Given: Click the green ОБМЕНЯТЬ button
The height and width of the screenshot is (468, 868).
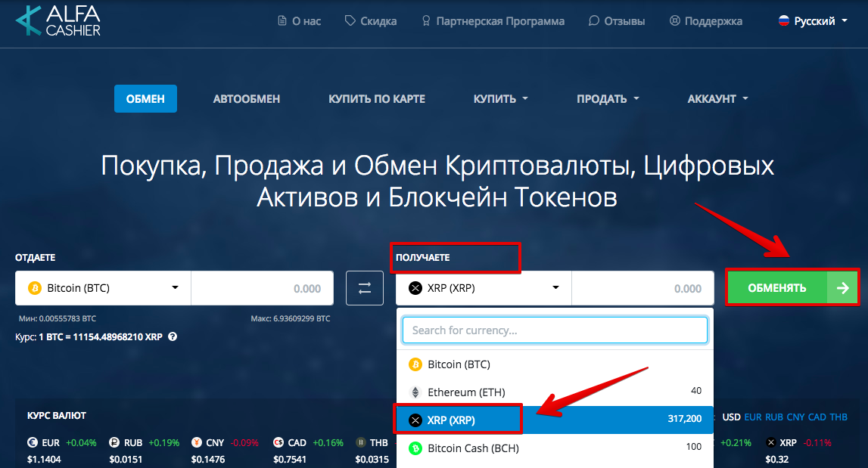Looking at the screenshot, I should (x=792, y=287).
